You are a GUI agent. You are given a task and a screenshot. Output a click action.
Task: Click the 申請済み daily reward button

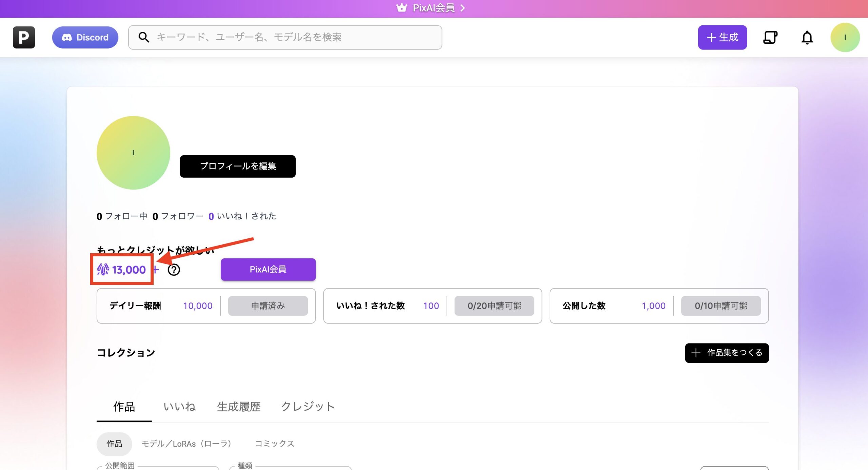(x=268, y=306)
